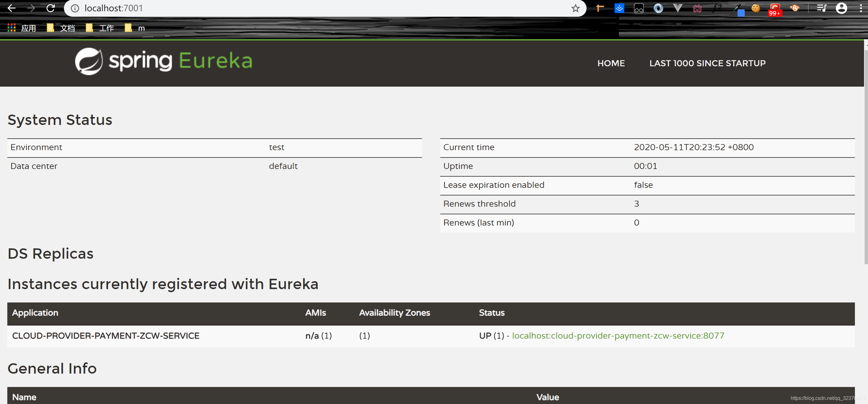Click the Availability Zones column header
The height and width of the screenshot is (404, 868).
tap(395, 313)
